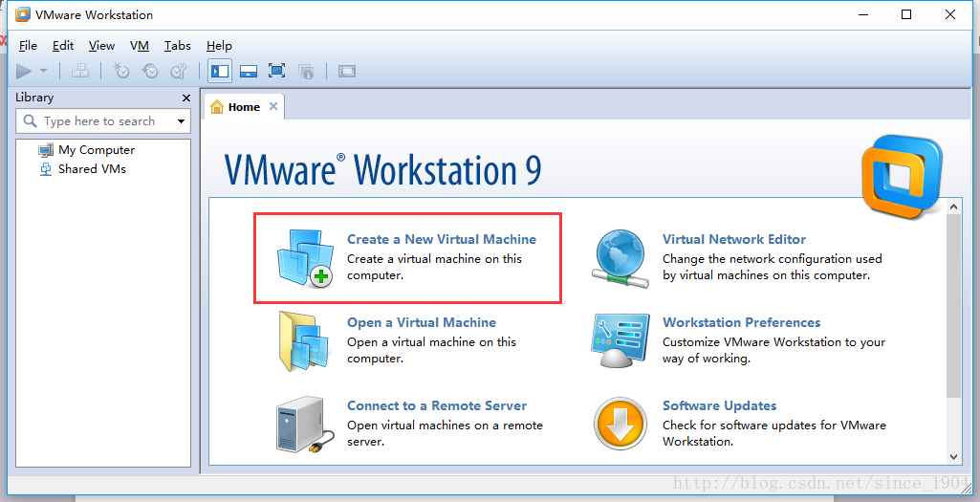Screen dimensions: 980x502
Task: Click the Software Updates orange arrow icon
Action: 620,424
